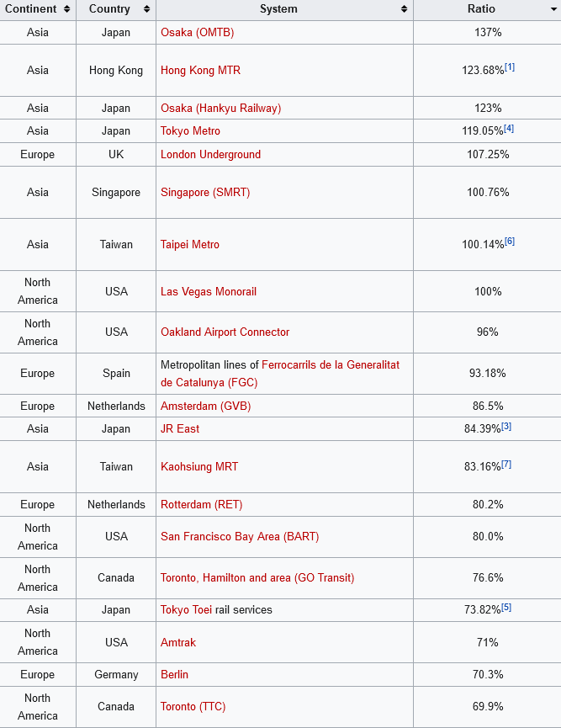Open the Kaohsiung MRT link
The image size is (561, 728).
coord(199,466)
